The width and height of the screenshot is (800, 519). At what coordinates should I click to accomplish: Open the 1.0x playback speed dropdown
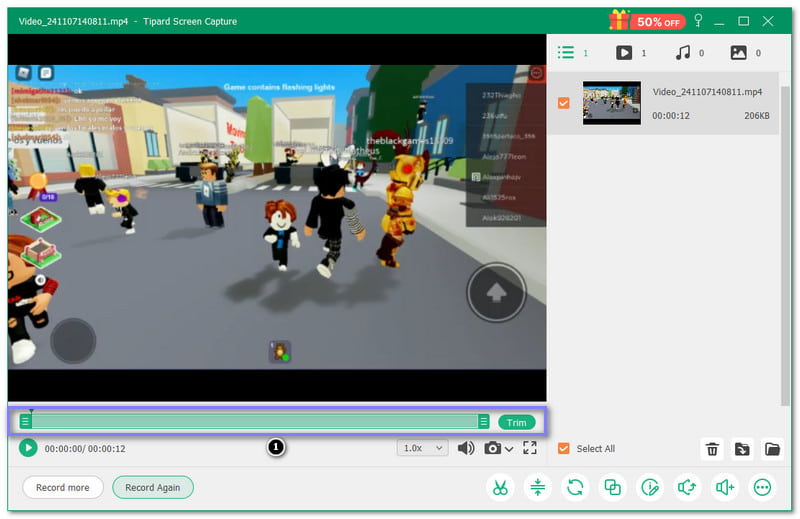[x=422, y=448]
